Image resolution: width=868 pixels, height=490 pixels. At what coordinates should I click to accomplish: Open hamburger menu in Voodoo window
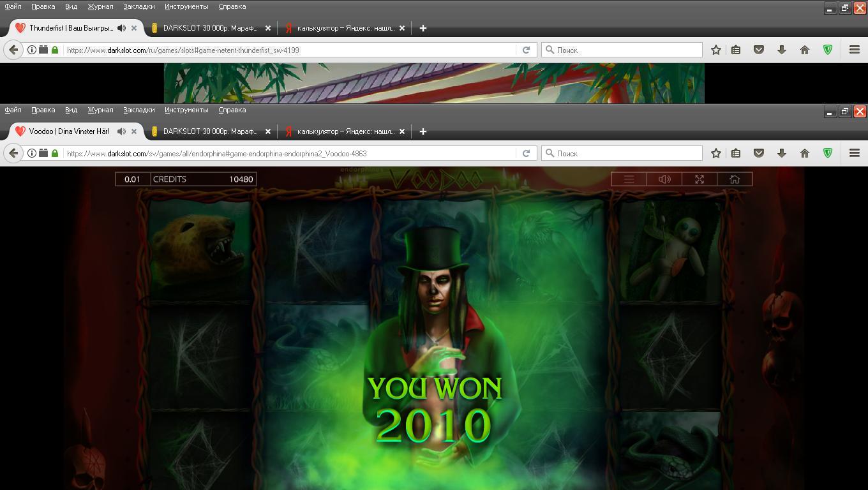point(854,153)
